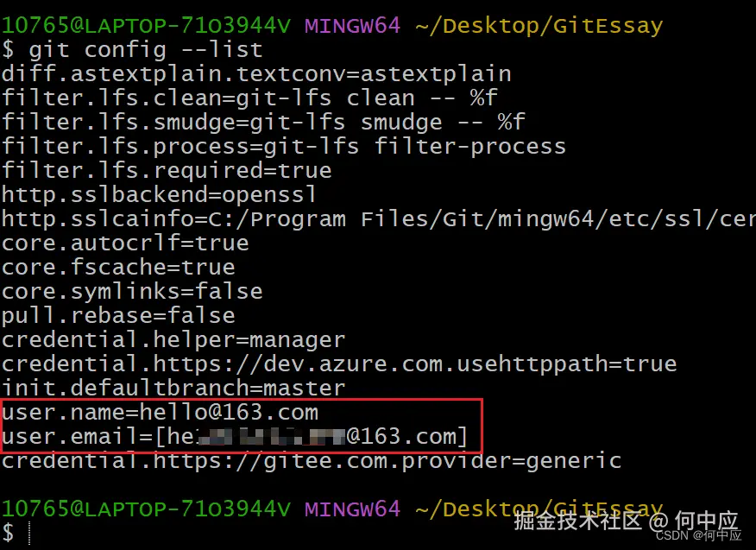Viewport: 756px width, 550px height.
Task: Click the pull.rebase=false line
Action: (x=118, y=316)
